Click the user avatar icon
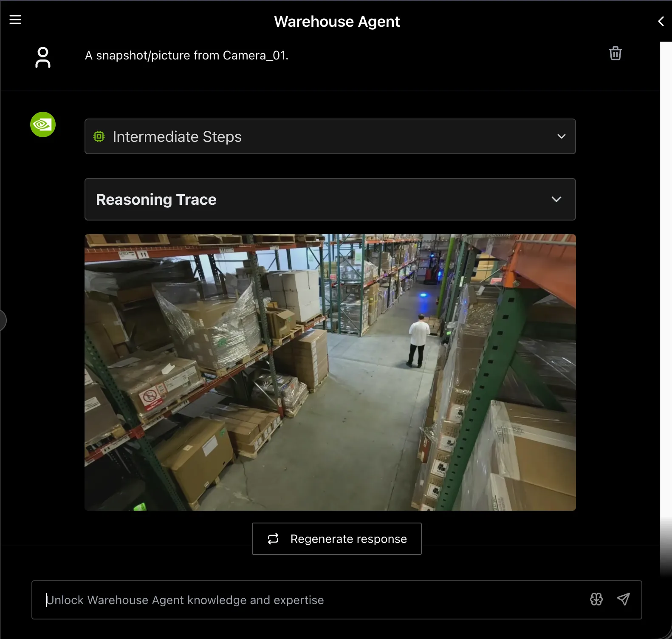The image size is (672, 639). (43, 57)
